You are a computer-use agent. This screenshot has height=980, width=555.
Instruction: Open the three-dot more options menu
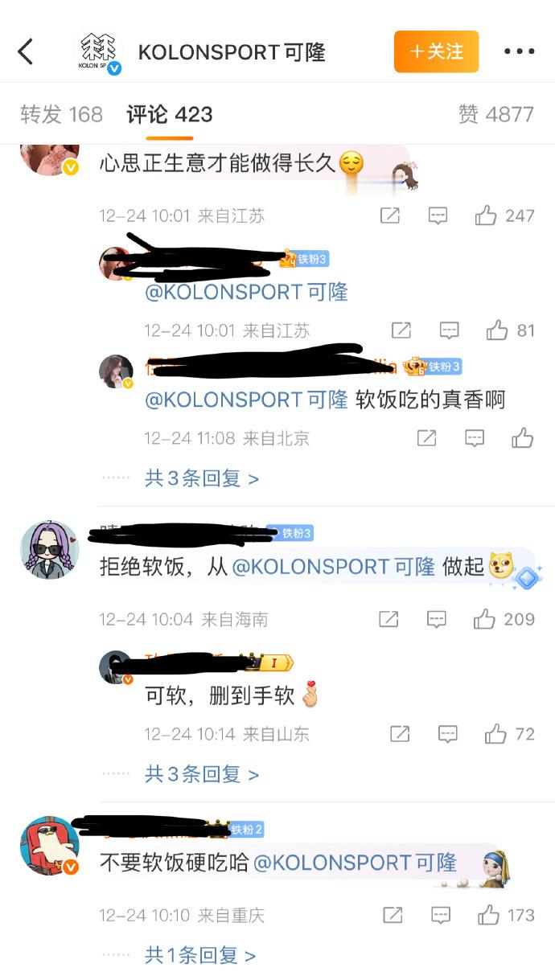[x=519, y=52]
